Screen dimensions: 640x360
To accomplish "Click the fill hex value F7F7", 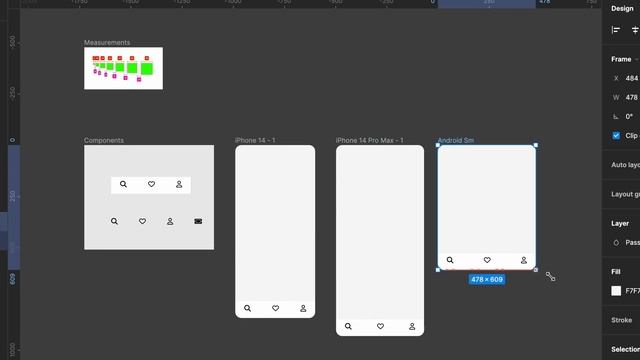I will pos(632,291).
